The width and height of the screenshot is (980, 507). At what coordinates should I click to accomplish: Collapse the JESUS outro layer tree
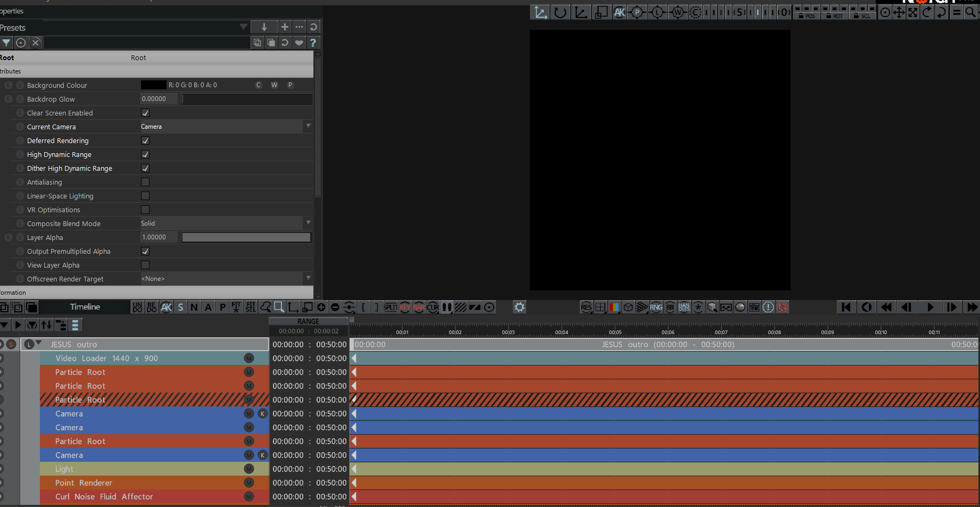click(39, 343)
